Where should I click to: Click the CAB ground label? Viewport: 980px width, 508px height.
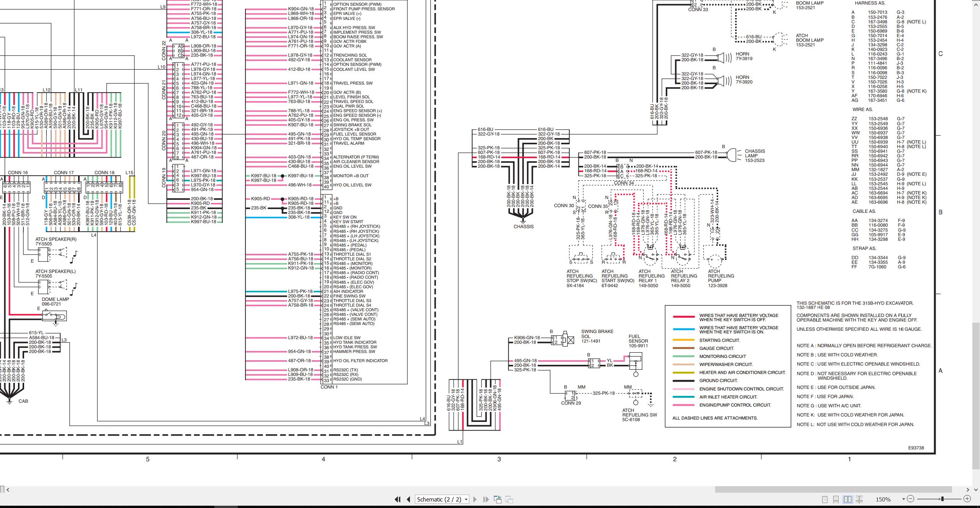[x=23, y=401]
